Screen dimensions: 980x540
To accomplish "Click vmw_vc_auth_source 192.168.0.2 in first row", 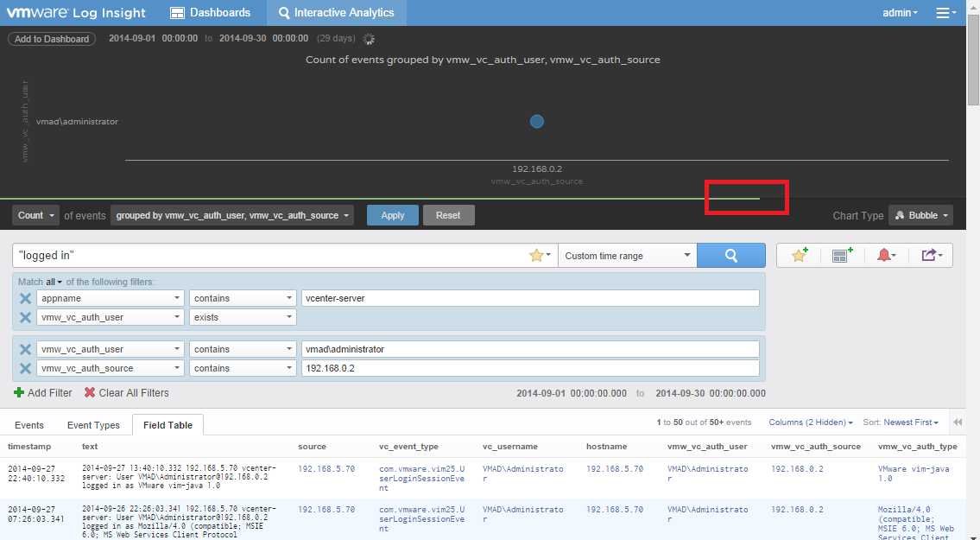I will [x=797, y=468].
